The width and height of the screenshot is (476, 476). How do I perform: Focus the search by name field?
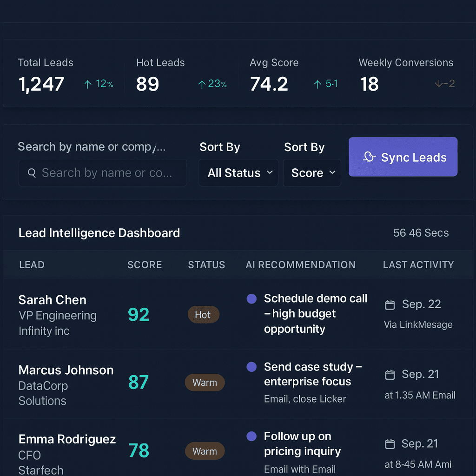(107, 173)
